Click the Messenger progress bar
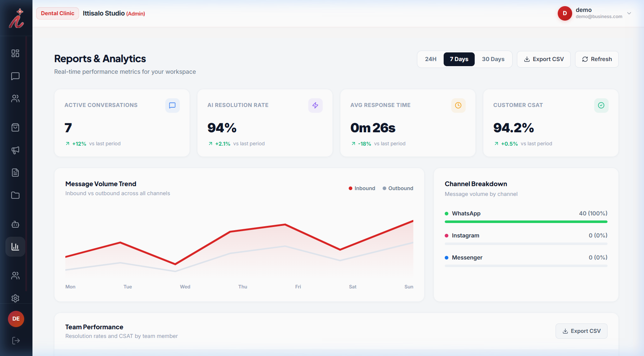Viewport: 644px width, 356px height. (x=526, y=266)
